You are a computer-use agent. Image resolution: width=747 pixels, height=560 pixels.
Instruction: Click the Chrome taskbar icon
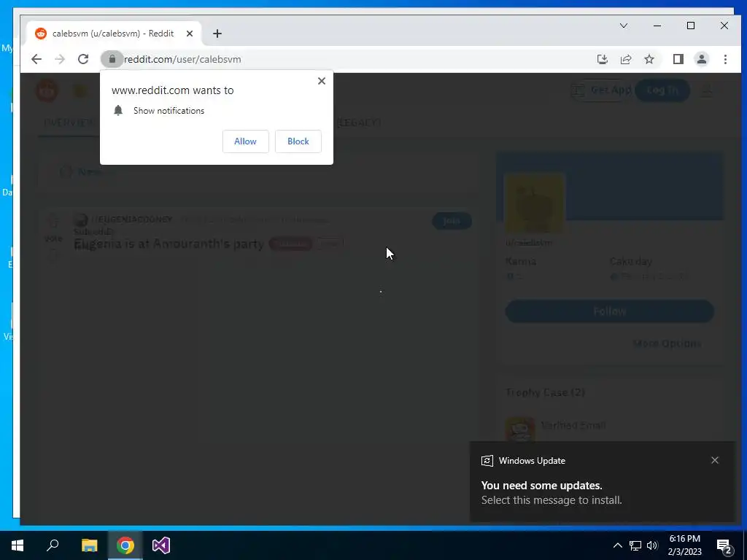pos(125,545)
